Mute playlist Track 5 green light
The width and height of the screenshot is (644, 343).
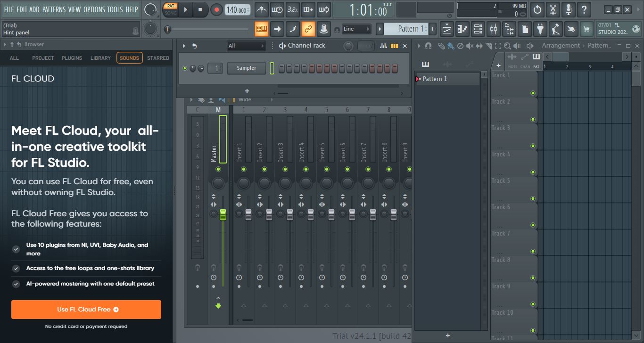533,199
